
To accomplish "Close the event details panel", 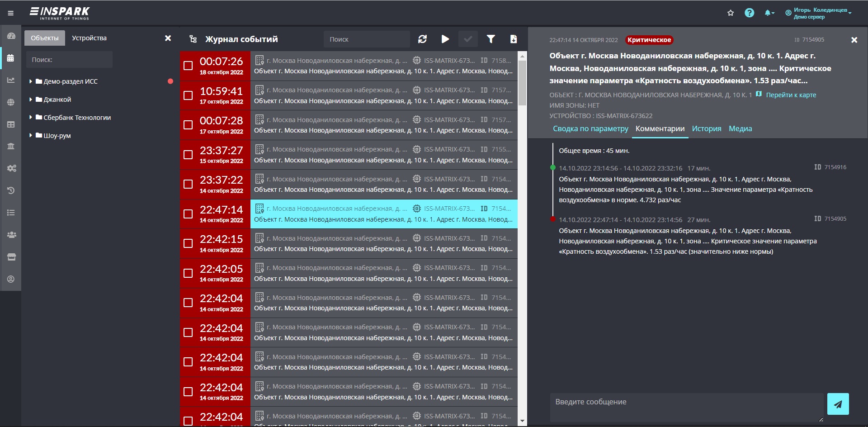I will [854, 40].
